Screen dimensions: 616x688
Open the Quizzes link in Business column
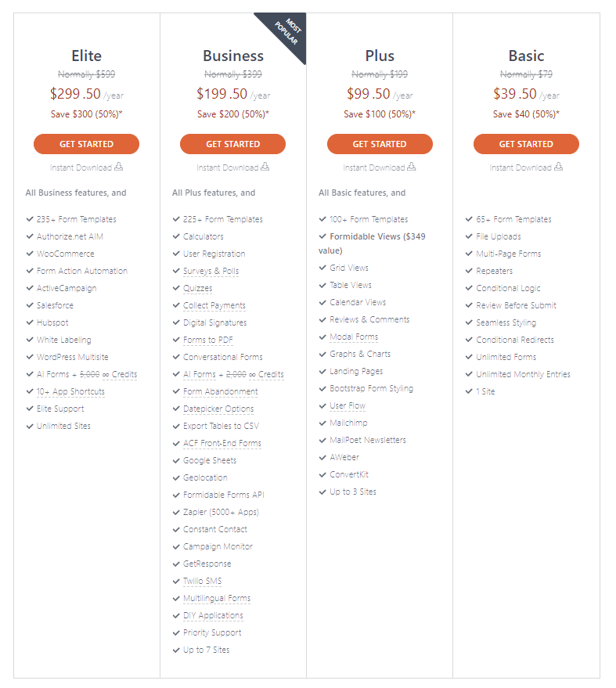coord(197,288)
